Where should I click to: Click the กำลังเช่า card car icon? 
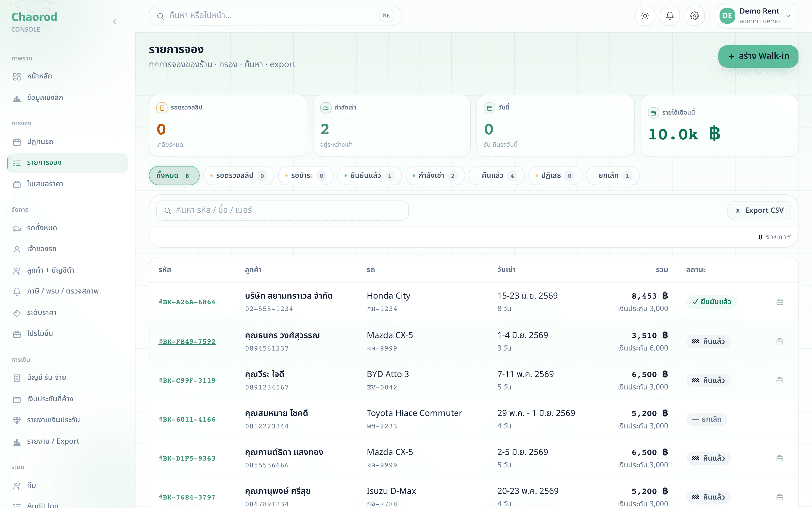point(325,108)
